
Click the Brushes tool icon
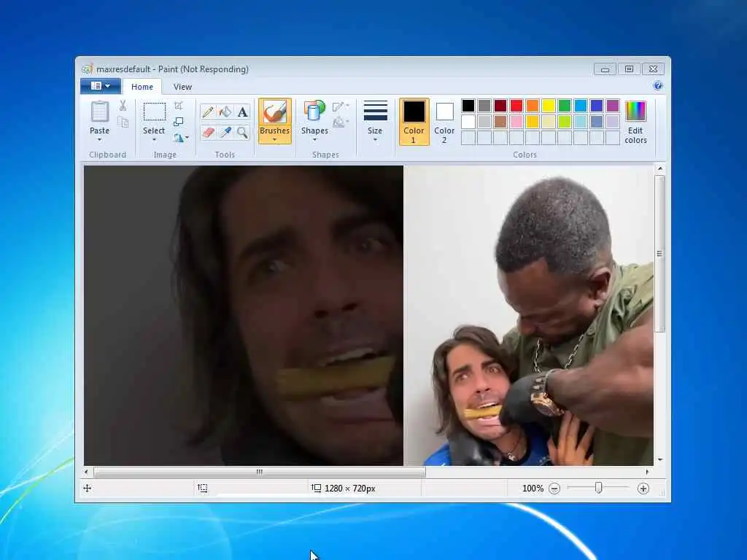(275, 112)
